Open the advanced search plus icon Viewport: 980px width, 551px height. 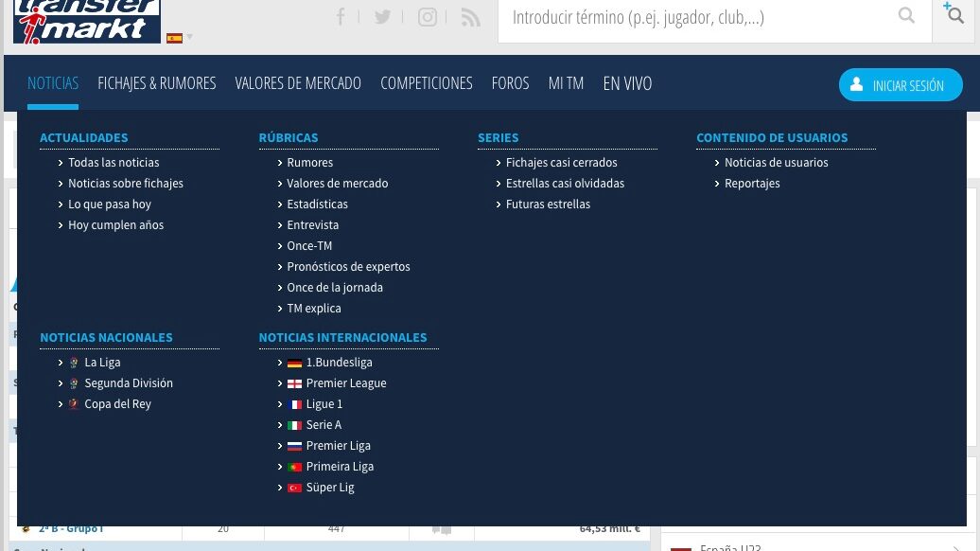[x=954, y=14]
